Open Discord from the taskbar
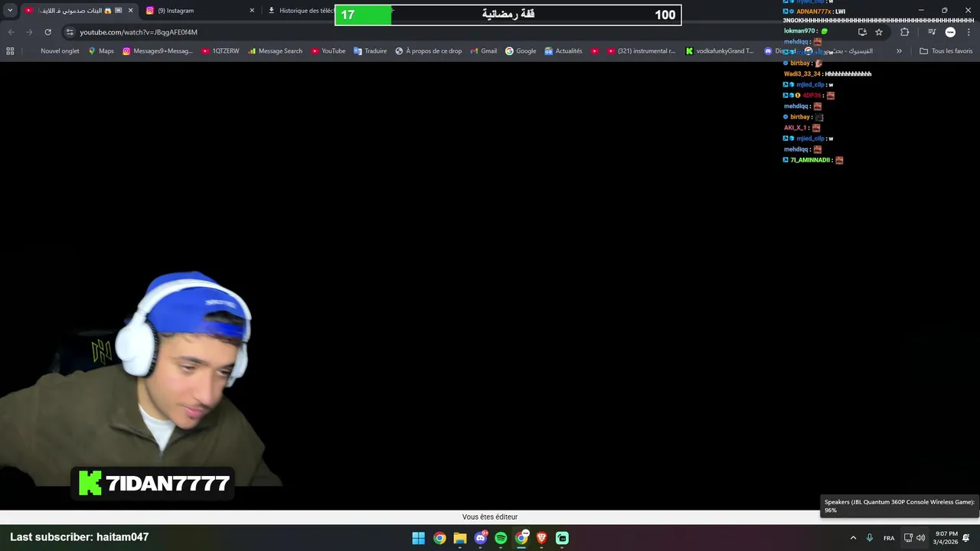The height and width of the screenshot is (551, 980). [481, 538]
